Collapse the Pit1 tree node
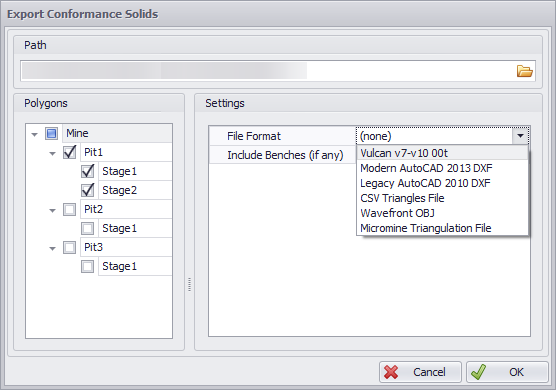557x391 pixels. pyautogui.click(x=53, y=153)
